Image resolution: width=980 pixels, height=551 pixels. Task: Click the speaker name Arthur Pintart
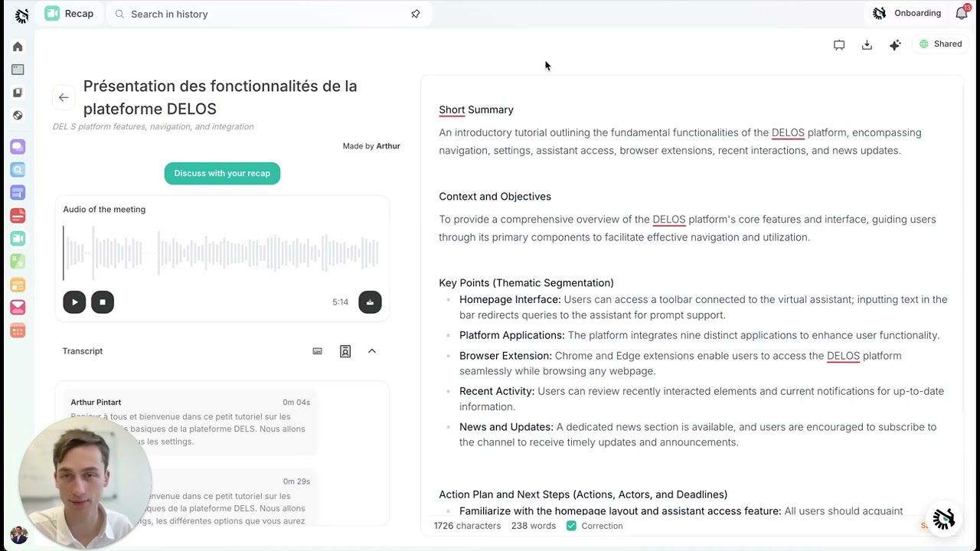[96, 403]
